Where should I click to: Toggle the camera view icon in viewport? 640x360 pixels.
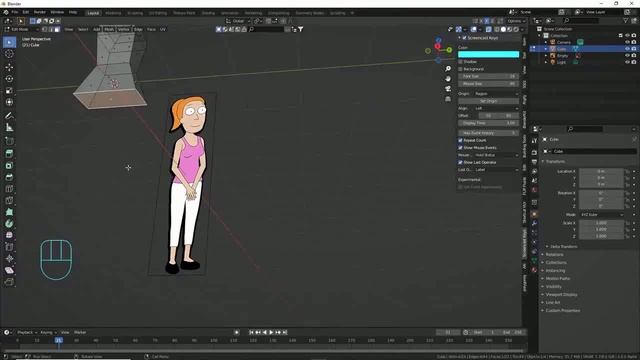(x=448, y=89)
